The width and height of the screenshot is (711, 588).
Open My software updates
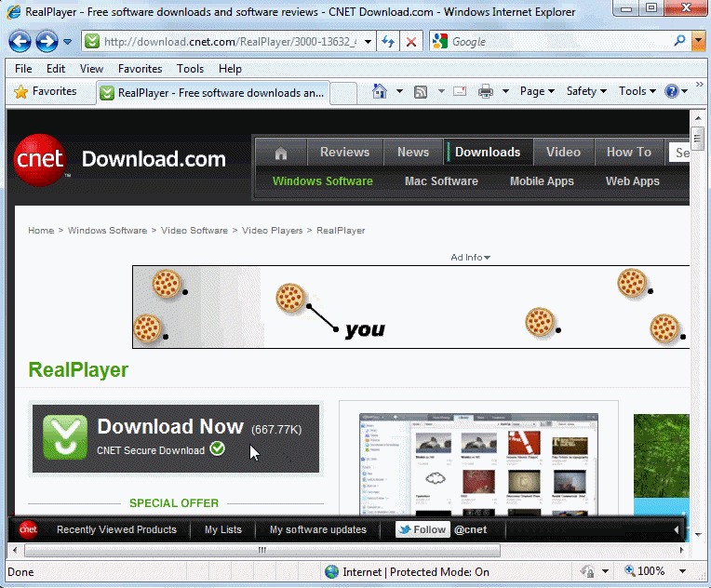click(318, 529)
